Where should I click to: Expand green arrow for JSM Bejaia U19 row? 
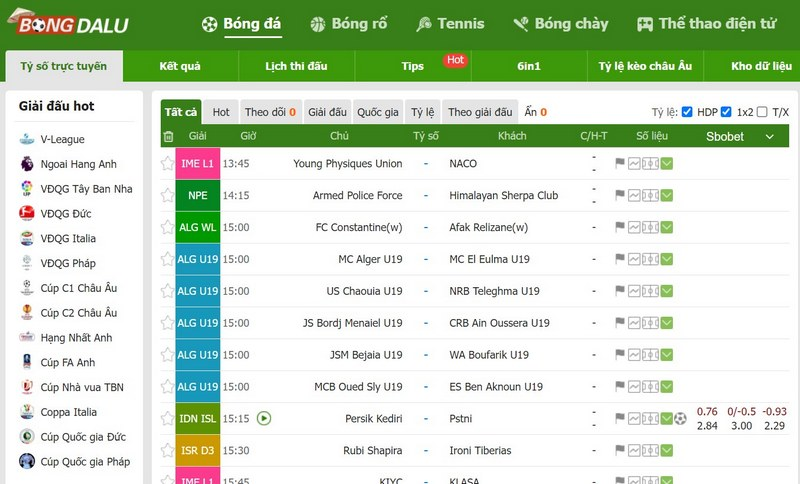tap(667, 355)
